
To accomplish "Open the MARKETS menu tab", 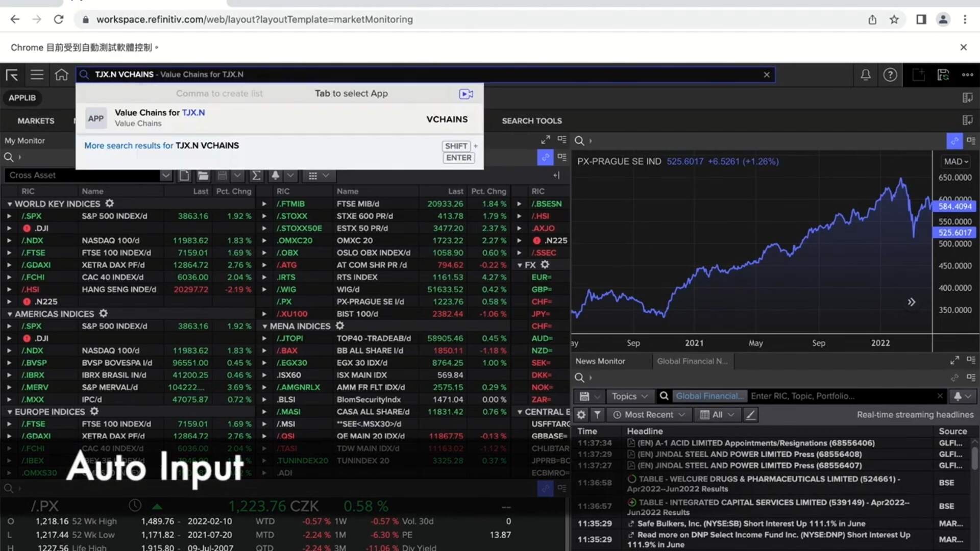I will pyautogui.click(x=36, y=121).
